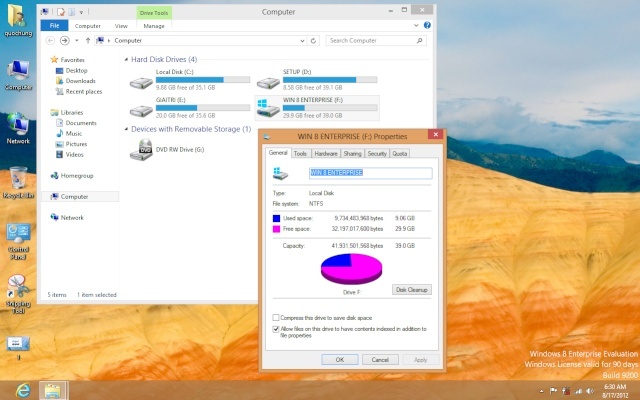Select the GIAITRI (E:) drive icon
The image size is (640, 400).
click(x=141, y=111)
